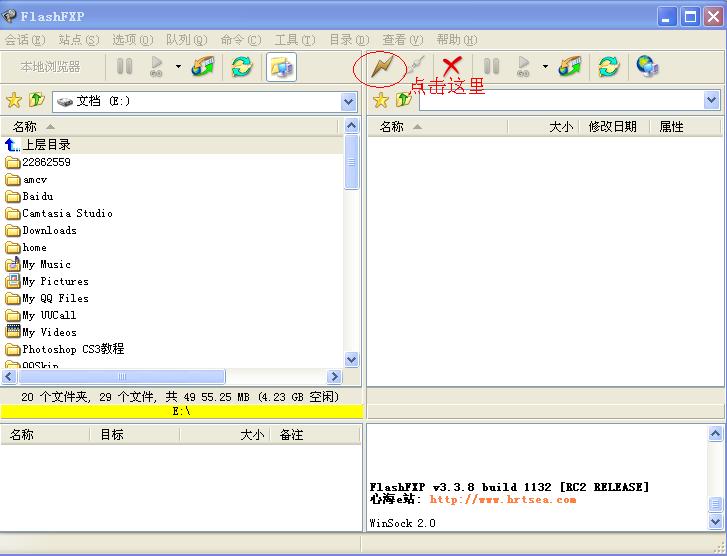This screenshot has height=556, width=727.
Task: Click the 本地浏览器 label button
Action: point(51,67)
